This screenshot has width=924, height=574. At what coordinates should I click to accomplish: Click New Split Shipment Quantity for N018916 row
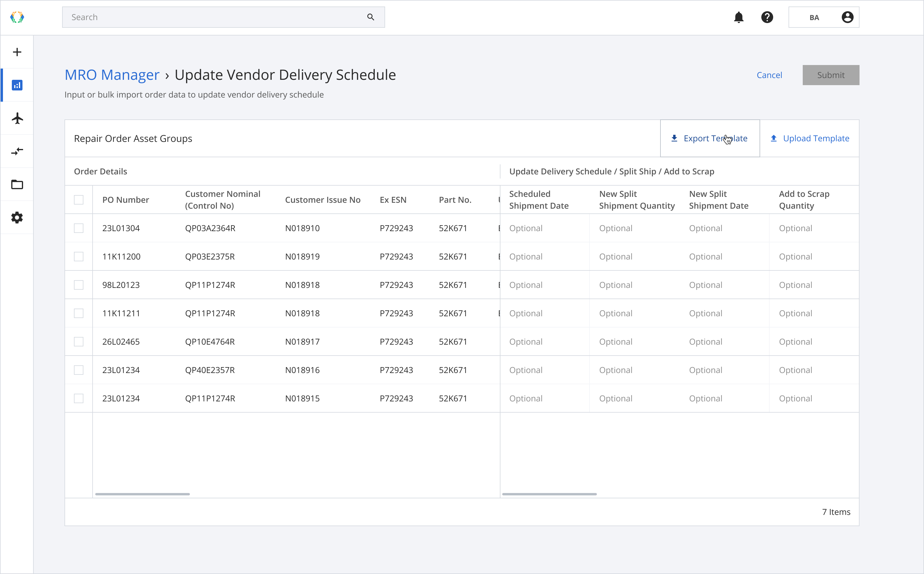(634, 370)
